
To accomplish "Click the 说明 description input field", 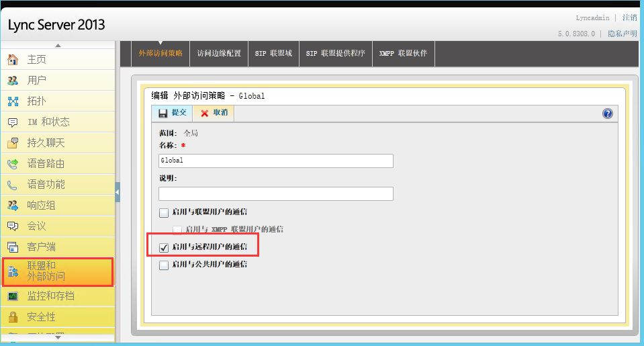I will pos(275,193).
